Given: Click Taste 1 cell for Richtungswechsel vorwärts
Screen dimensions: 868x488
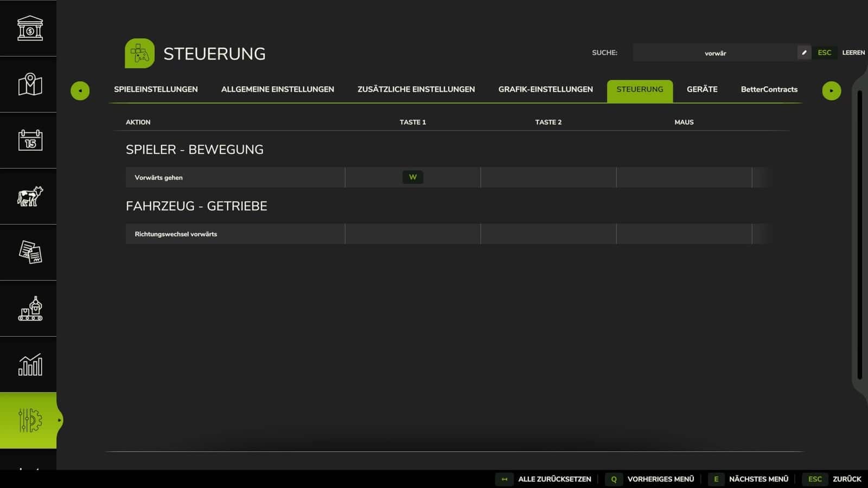Looking at the screenshot, I should pyautogui.click(x=413, y=234).
